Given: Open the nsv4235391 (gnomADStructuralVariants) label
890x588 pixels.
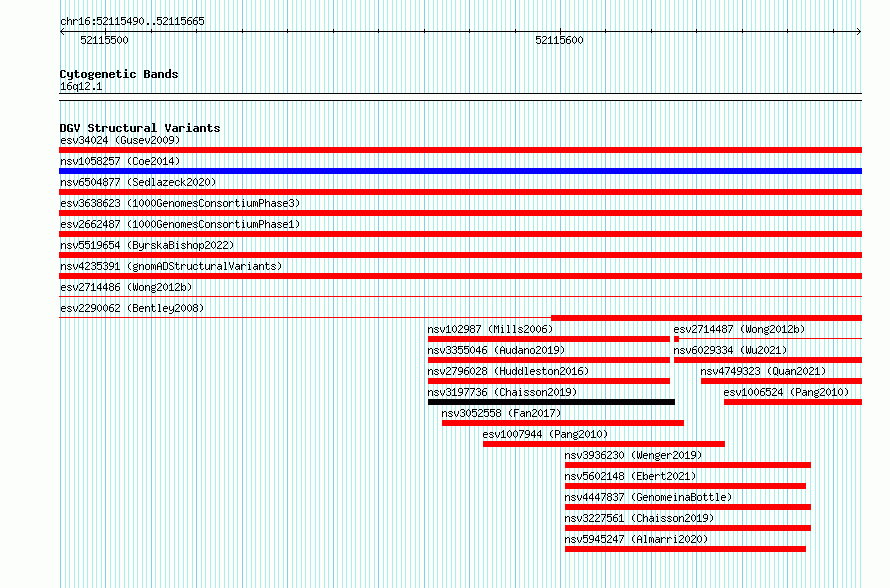Looking at the screenshot, I should pyautogui.click(x=171, y=266).
